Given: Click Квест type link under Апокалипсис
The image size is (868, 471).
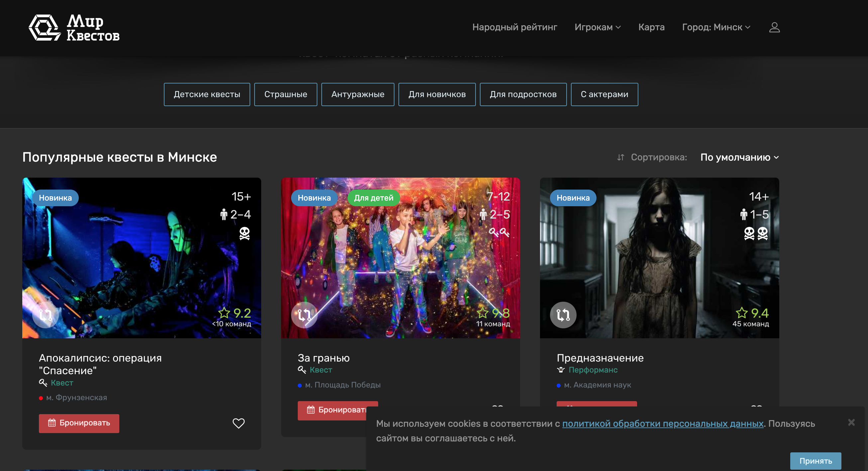Looking at the screenshot, I should pos(62,383).
